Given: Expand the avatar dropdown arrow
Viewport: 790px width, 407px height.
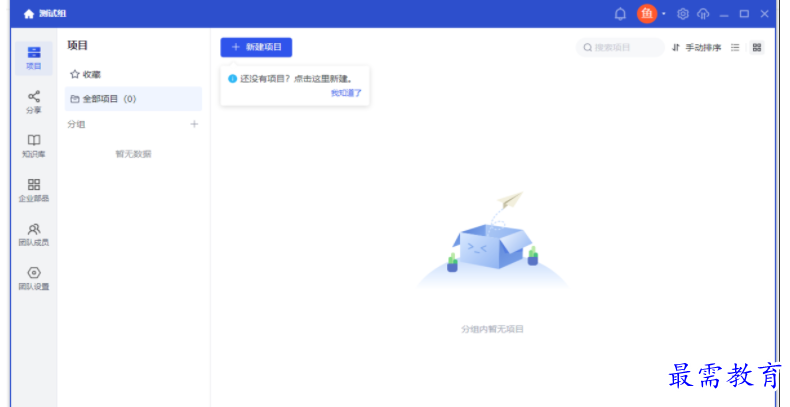Looking at the screenshot, I should (x=664, y=14).
